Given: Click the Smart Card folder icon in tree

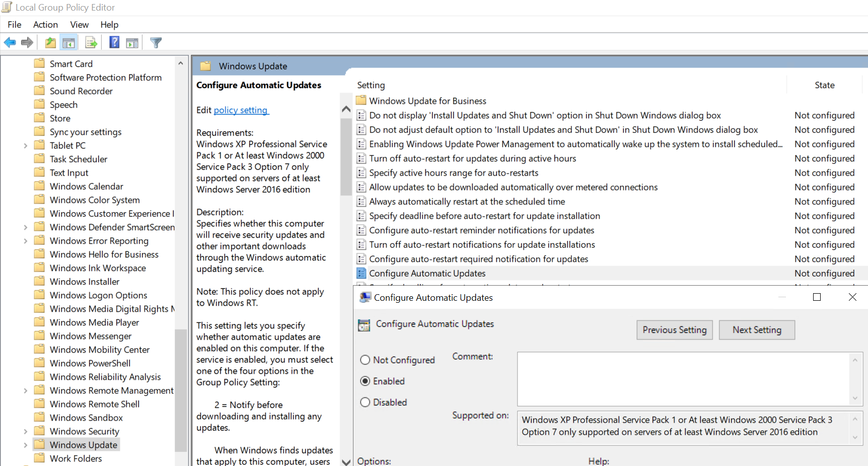Looking at the screenshot, I should pyautogui.click(x=39, y=63).
